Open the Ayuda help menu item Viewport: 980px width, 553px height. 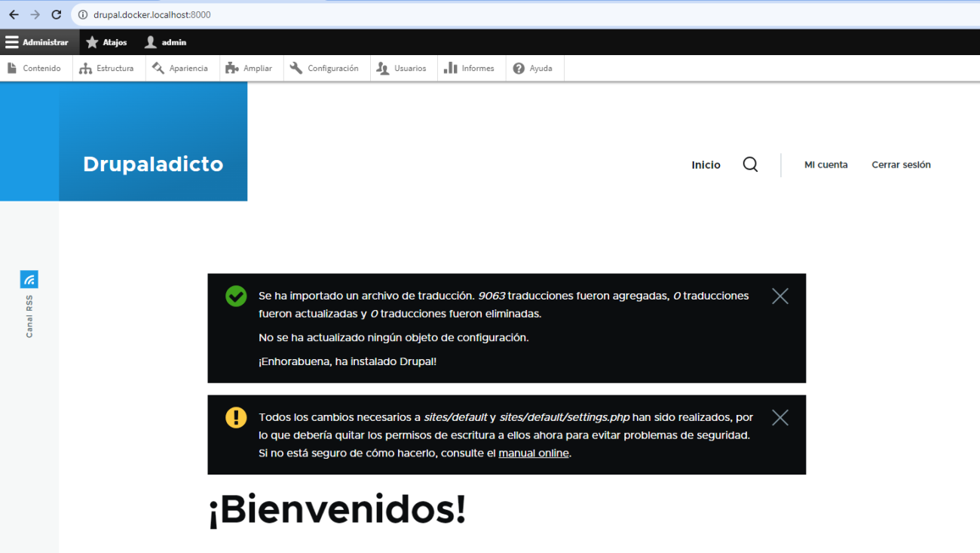(534, 68)
